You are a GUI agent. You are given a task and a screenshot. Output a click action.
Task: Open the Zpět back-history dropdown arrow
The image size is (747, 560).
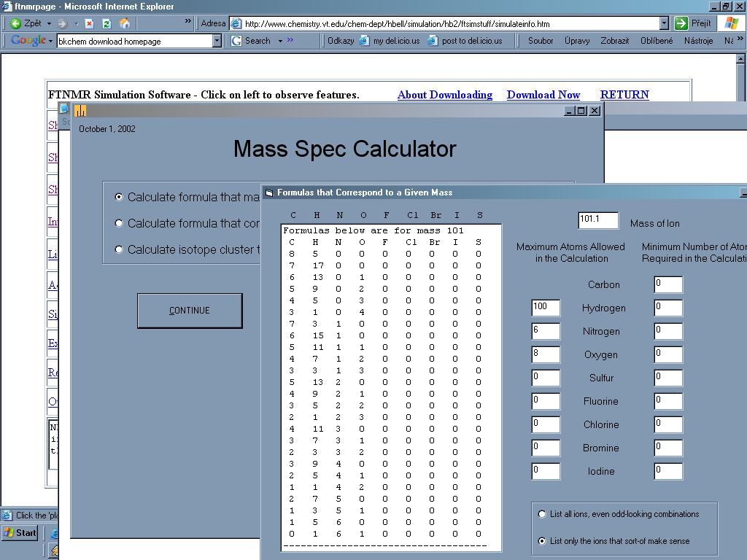[x=49, y=23]
